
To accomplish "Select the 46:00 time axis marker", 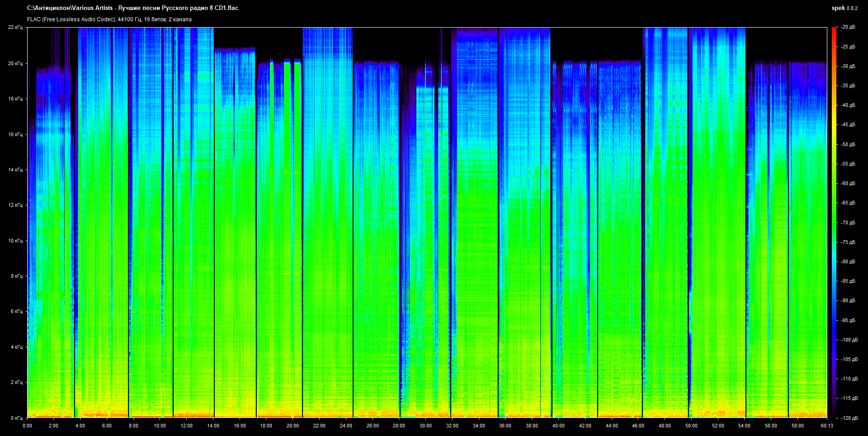I will coord(638,426).
